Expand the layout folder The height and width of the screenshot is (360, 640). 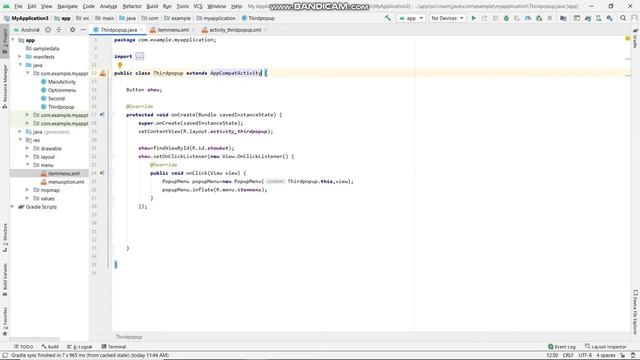click(x=27, y=157)
